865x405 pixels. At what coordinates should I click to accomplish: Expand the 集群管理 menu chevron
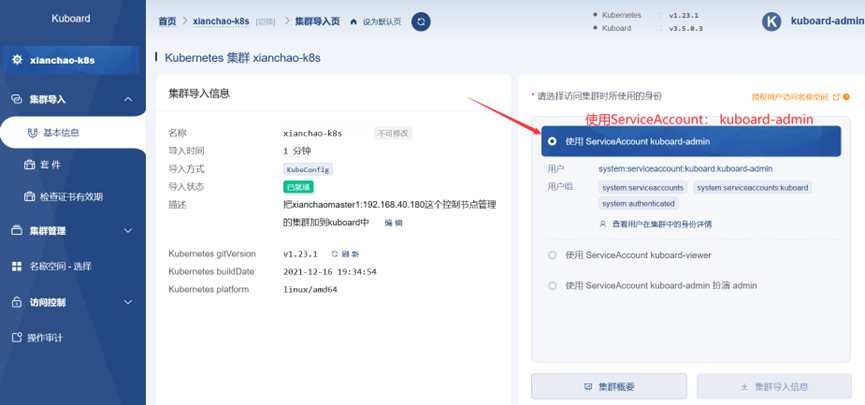tap(128, 231)
